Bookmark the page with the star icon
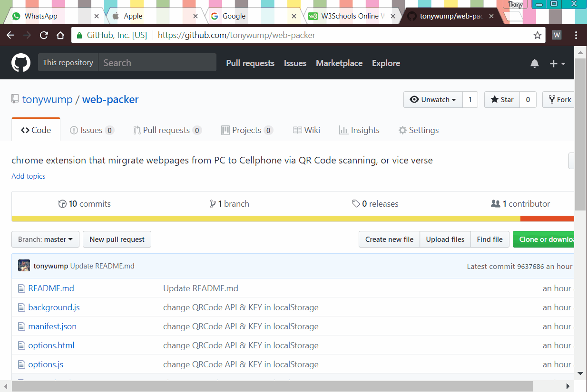 tap(537, 35)
